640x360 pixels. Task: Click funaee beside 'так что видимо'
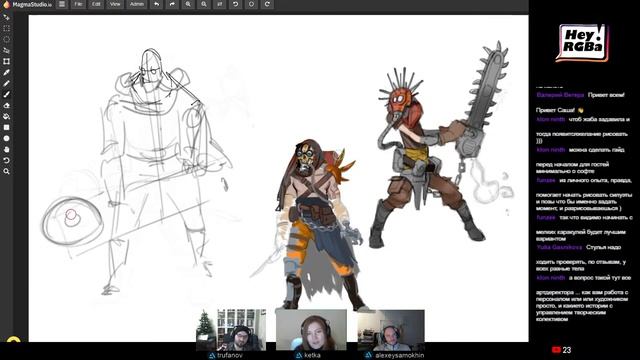546,218
